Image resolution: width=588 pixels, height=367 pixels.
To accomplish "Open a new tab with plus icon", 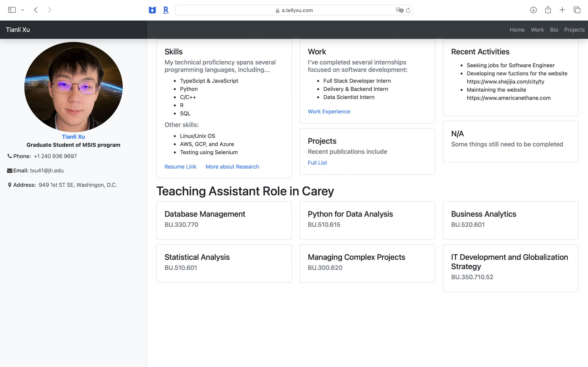I will (x=562, y=10).
